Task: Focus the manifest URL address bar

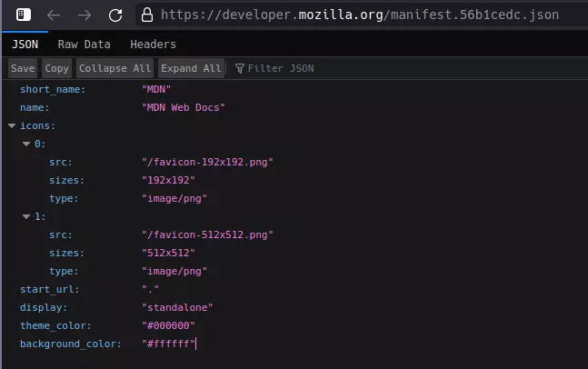Action: pyautogui.click(x=360, y=15)
